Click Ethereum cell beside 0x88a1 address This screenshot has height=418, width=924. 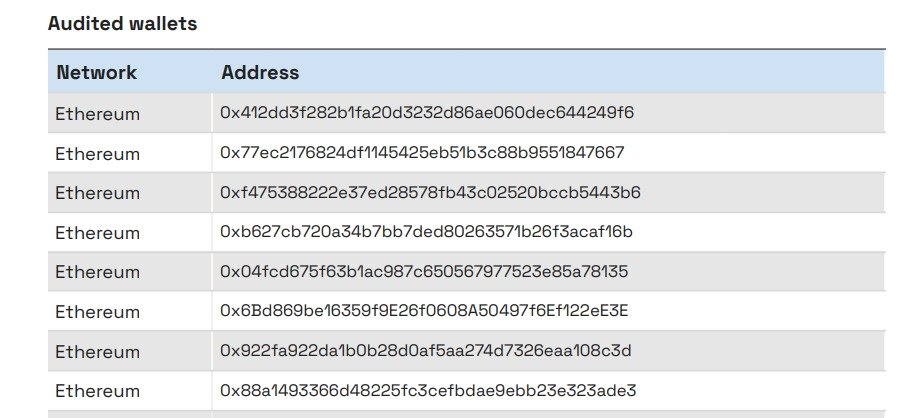click(x=97, y=391)
